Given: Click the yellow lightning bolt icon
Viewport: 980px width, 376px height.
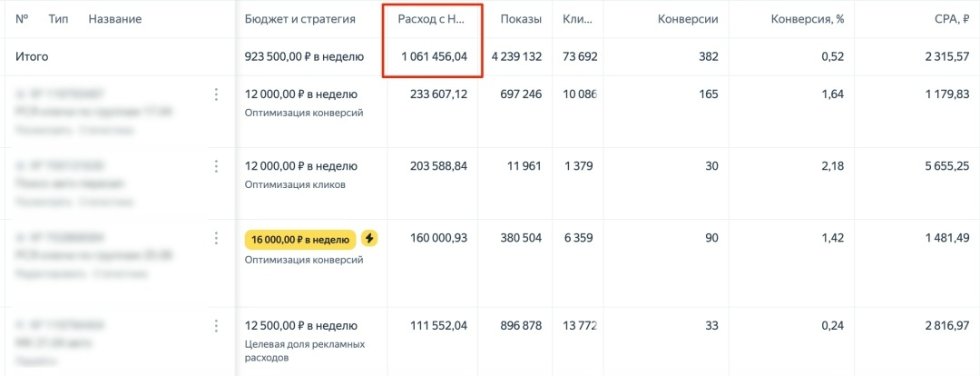Looking at the screenshot, I should (x=369, y=239).
